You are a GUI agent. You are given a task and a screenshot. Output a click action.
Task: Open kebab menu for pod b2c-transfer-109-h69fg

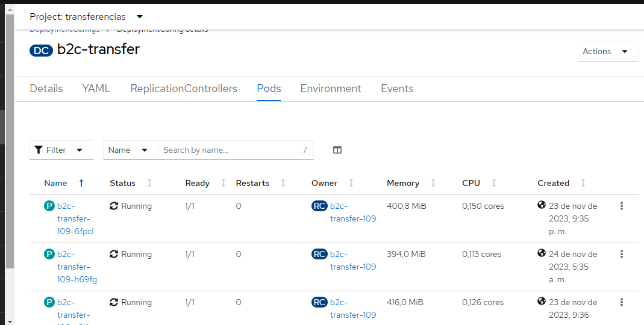coord(622,254)
